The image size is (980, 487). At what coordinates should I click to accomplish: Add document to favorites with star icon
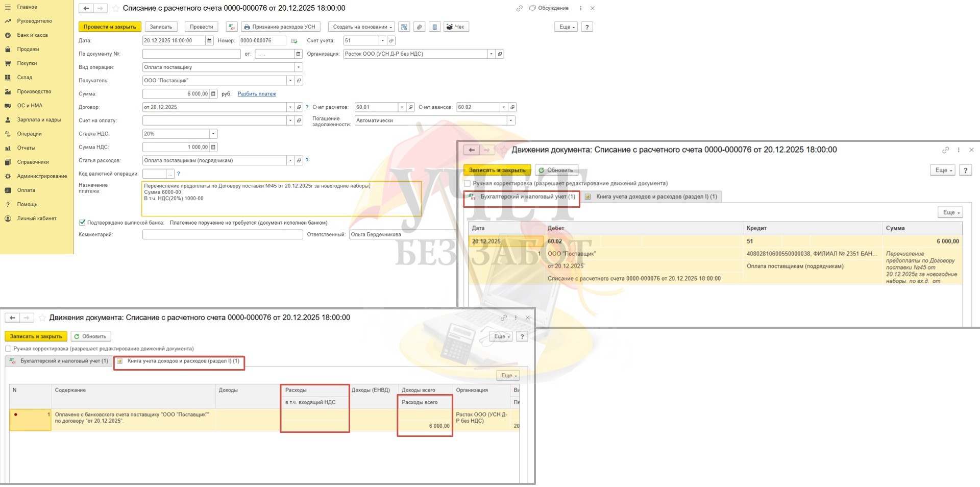pos(116,9)
